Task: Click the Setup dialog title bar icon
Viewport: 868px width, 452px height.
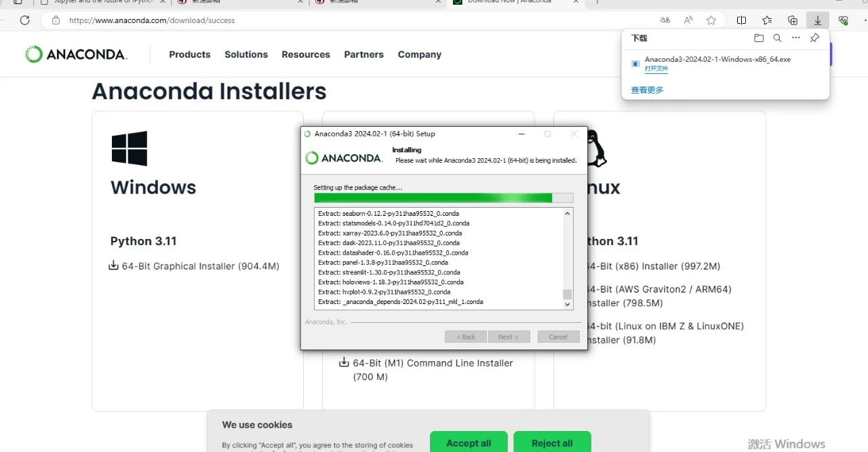Action: tap(307, 134)
